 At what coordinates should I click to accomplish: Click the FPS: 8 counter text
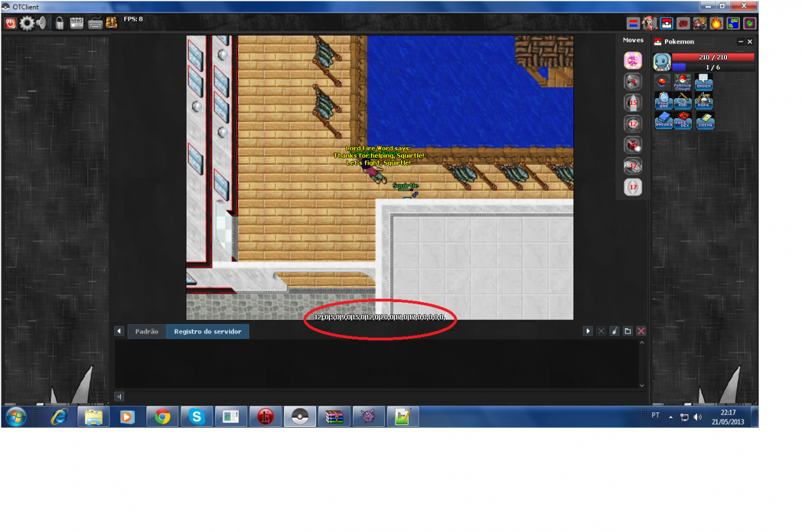click(x=133, y=19)
